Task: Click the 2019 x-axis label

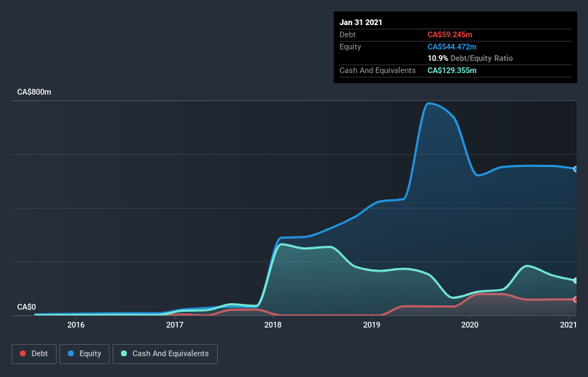Action: 371,325
